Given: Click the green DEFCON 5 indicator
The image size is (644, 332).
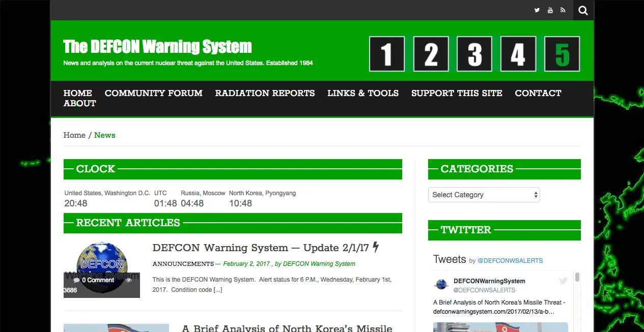Looking at the screenshot, I should 562,54.
